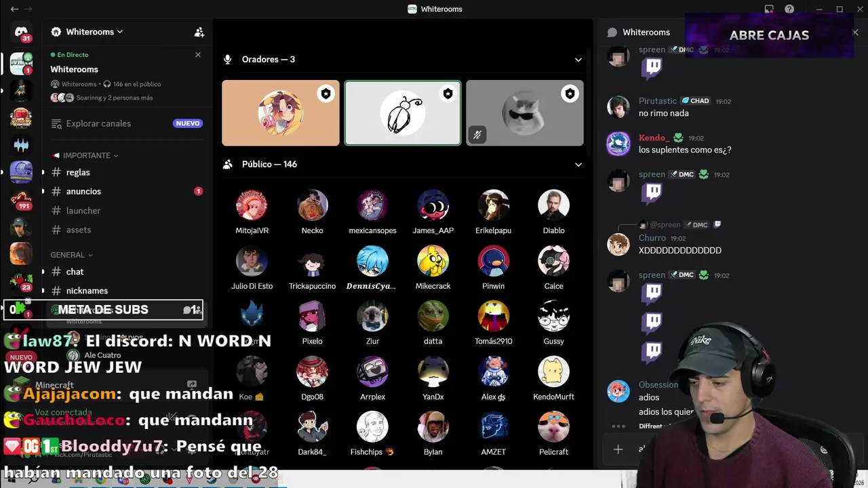Open the active Whiterooms server icon in sidebar

(x=21, y=63)
